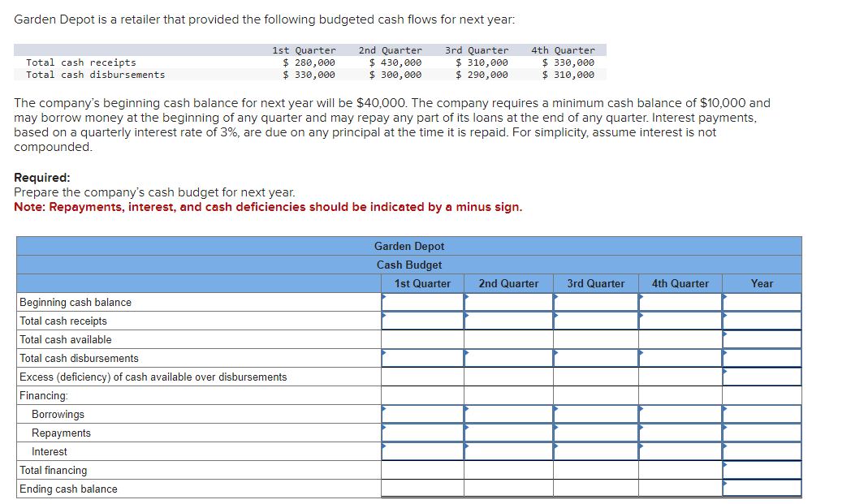This screenshot has width=851, height=504.
Task: Select 1st Quarter Beginning cash balance cell
Action: pos(422,302)
